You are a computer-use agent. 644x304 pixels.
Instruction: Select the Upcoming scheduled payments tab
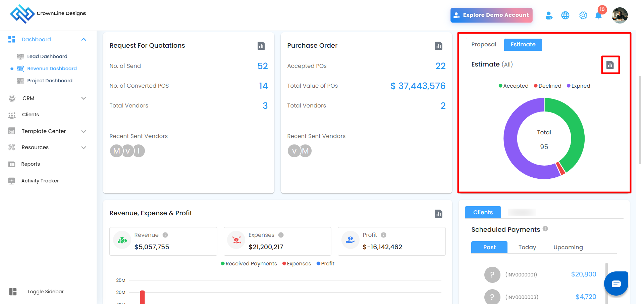coord(568,248)
